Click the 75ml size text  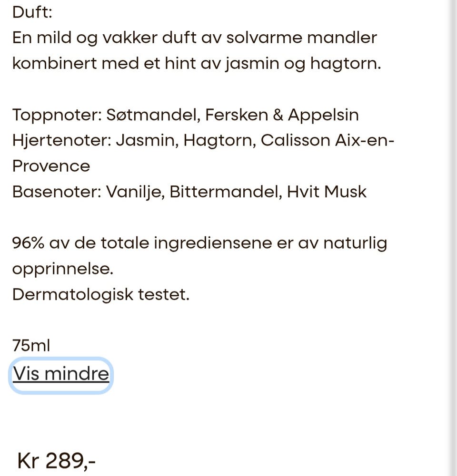(31, 346)
